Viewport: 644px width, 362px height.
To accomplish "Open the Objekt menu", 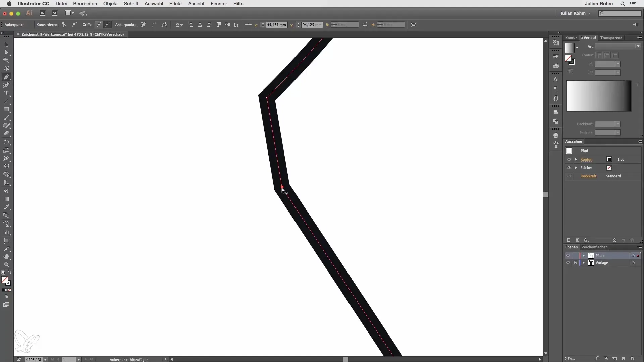I will (x=110, y=4).
